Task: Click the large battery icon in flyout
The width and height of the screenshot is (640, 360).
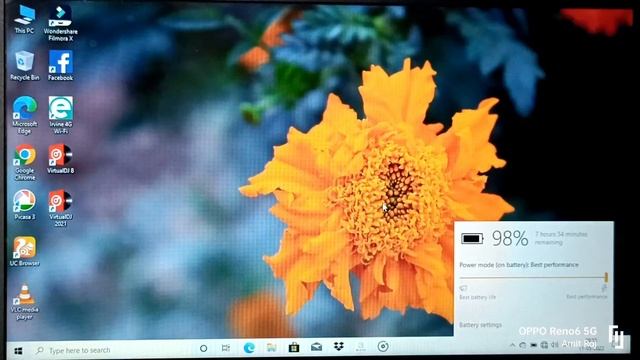Action: (x=472, y=238)
